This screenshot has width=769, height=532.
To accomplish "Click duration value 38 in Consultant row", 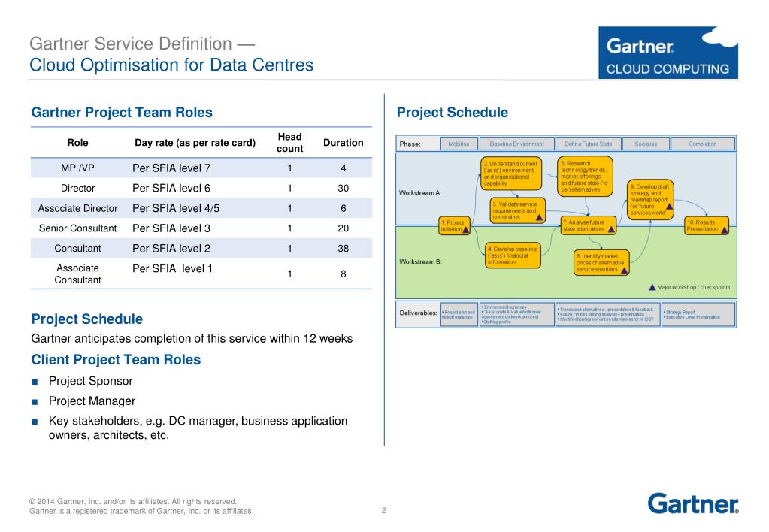I will 344,249.
